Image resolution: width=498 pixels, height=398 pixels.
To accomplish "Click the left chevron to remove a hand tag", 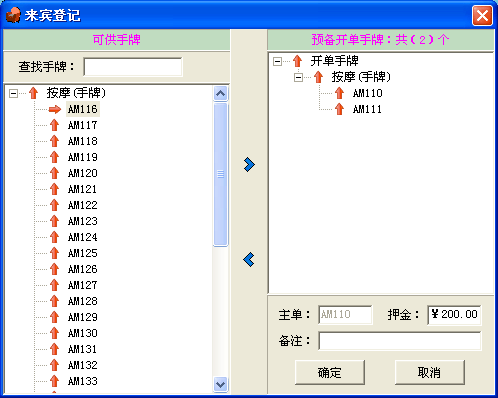I will point(249,260).
